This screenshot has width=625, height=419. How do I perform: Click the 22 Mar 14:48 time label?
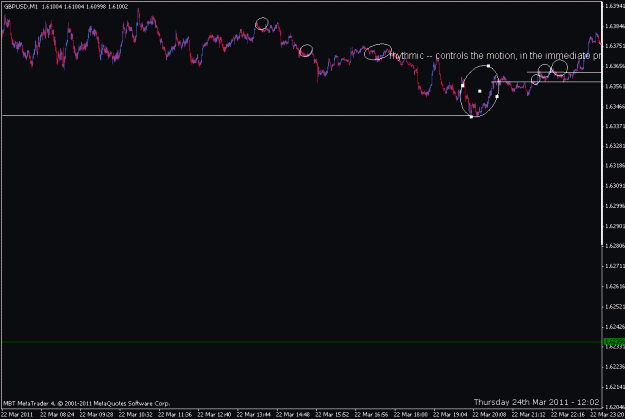tap(293, 415)
